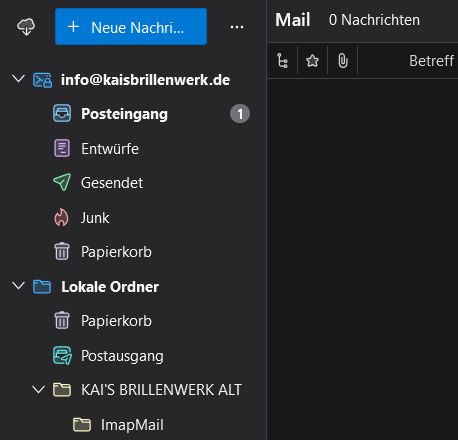Open the ImapMail subfolder
Viewport: 458px width, 440px height.
(133, 425)
